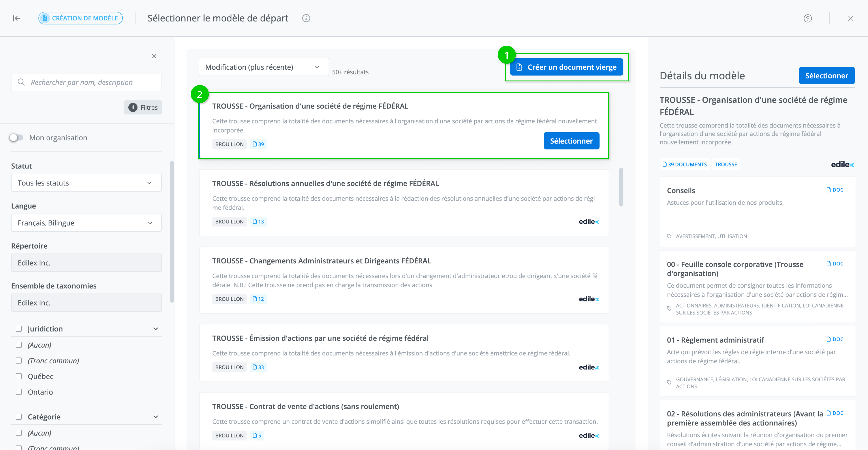This screenshot has height=450, width=868.
Task: Click the search magnifier icon
Action: point(21,82)
